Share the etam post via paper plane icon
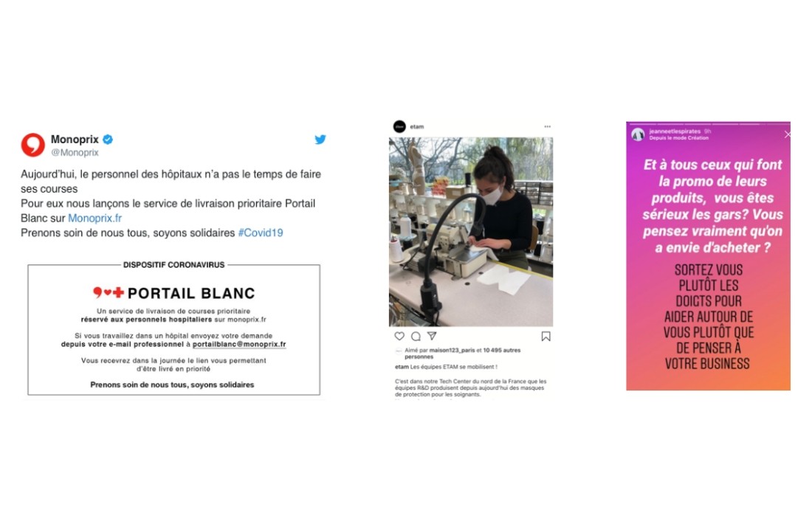The height and width of the screenshot is (516, 812). pyautogui.click(x=432, y=336)
